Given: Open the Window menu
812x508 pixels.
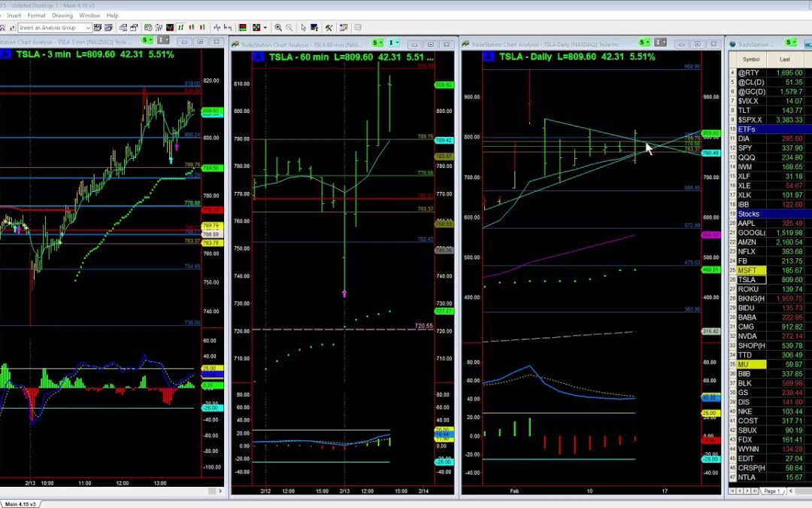Looking at the screenshot, I should 89,16.
